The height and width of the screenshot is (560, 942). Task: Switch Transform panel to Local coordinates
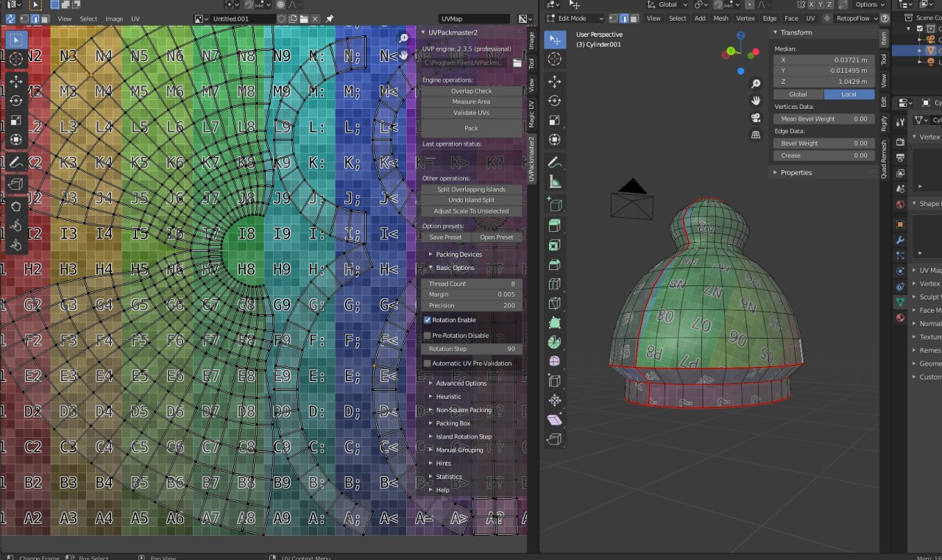(x=849, y=94)
